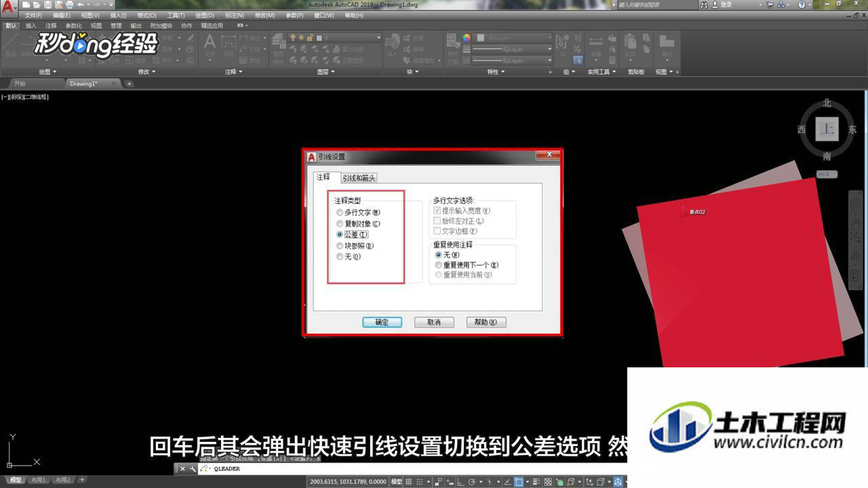Open the 格式(O) menu

(x=146, y=15)
